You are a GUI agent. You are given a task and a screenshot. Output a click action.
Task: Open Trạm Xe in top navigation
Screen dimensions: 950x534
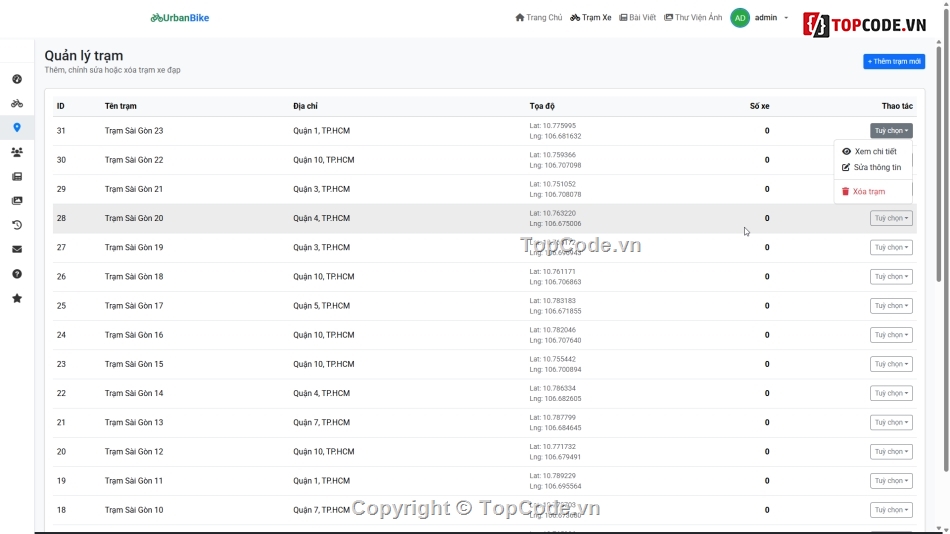click(591, 18)
